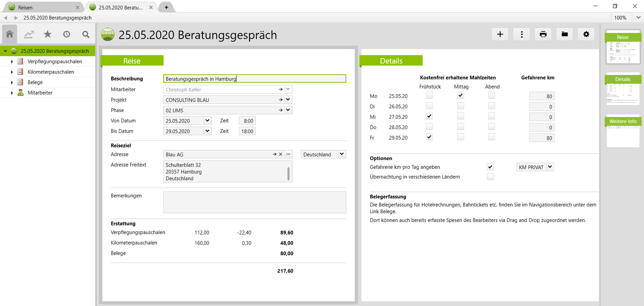Open the Projekt CONSULTING BLAU dropdown
Screen dimensions: 644x306
pos(288,100)
